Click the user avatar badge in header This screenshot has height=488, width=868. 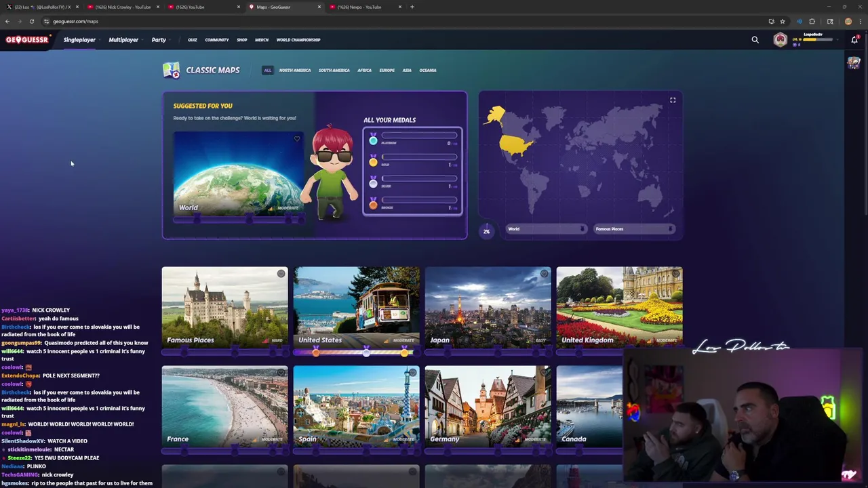(x=781, y=40)
